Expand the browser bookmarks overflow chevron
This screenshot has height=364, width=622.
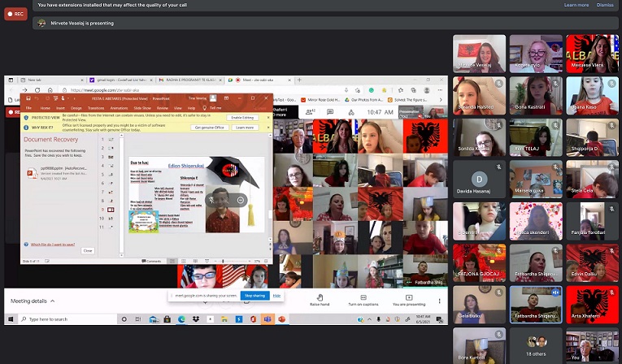(441, 99)
